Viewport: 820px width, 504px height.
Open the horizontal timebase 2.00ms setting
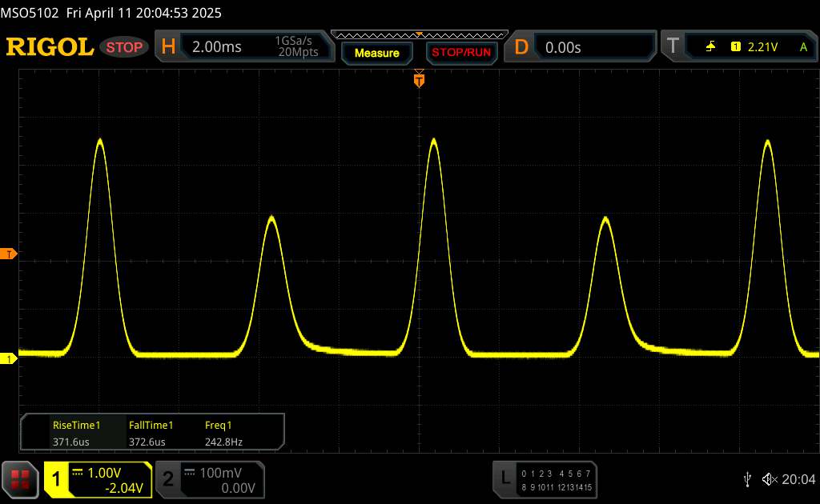click(217, 47)
